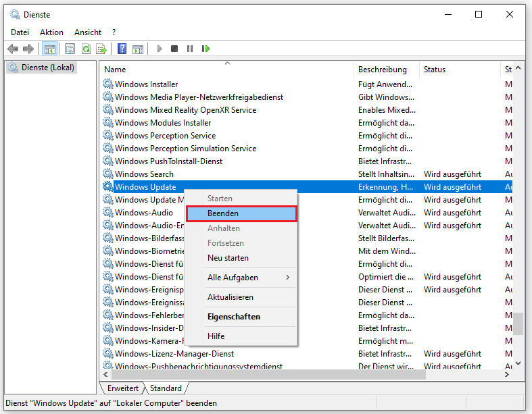Open the ? help menu
The height and width of the screenshot is (414, 532).
point(114,32)
